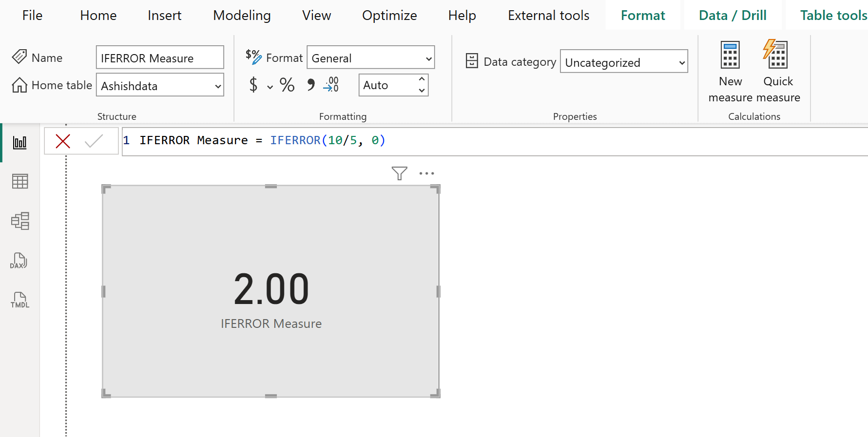This screenshot has width=868, height=437.
Task: Create a New measure
Action: 730,71
